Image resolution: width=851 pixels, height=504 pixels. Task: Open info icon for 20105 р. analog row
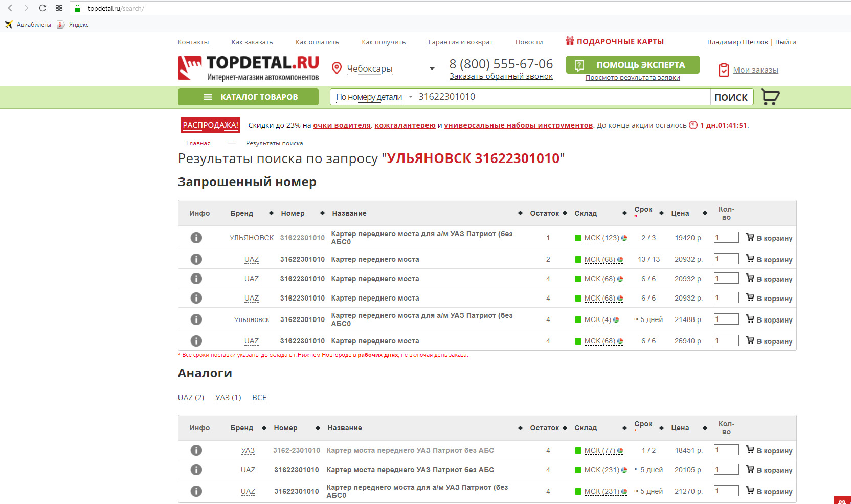tap(196, 470)
